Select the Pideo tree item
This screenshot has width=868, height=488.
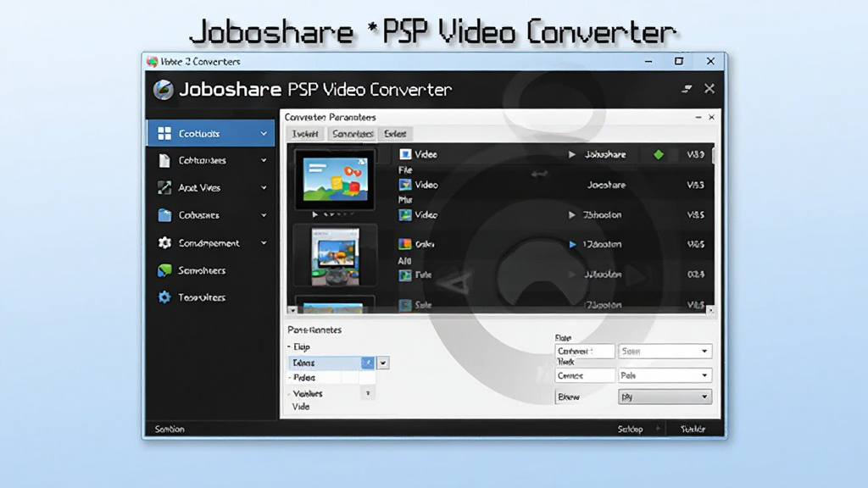point(304,378)
